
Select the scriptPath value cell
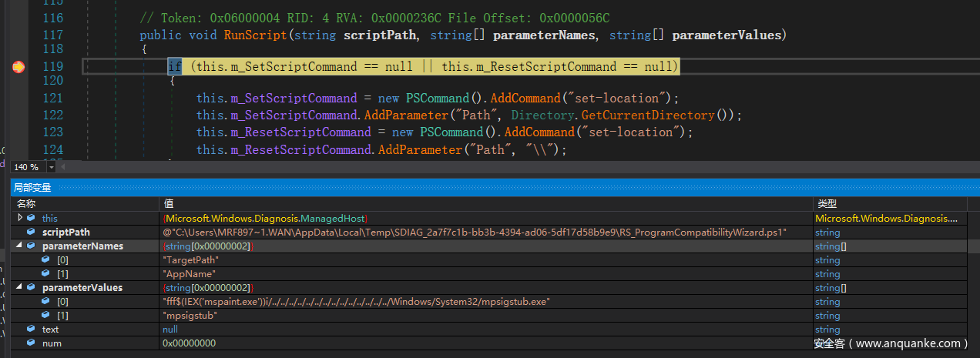[474, 233]
